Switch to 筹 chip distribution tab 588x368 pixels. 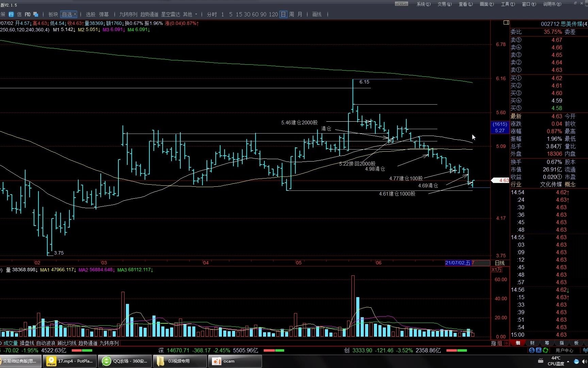coord(547,343)
